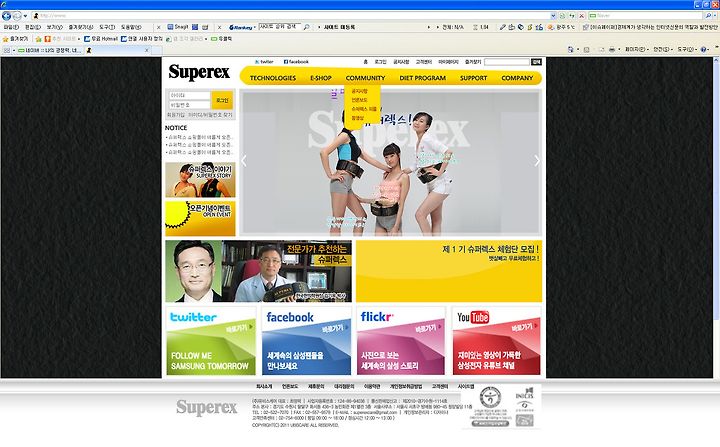Click the pencil icon in the toolbar

pyautogui.click(x=503, y=27)
